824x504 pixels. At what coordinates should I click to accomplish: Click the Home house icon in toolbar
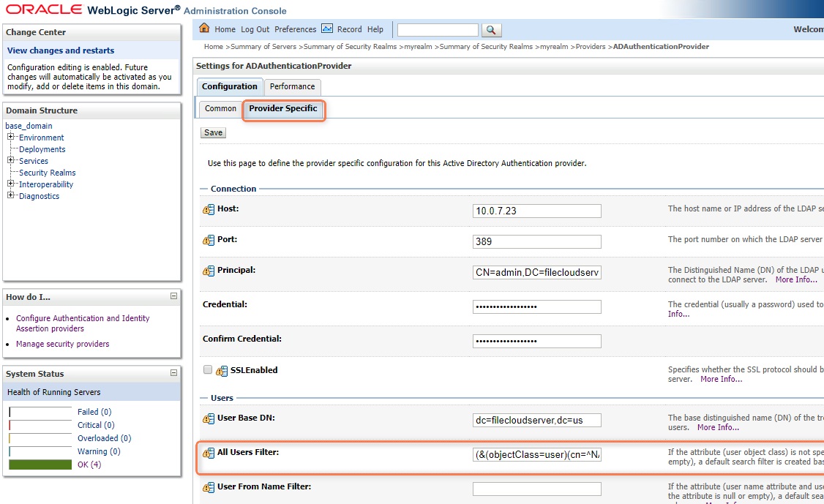point(205,29)
